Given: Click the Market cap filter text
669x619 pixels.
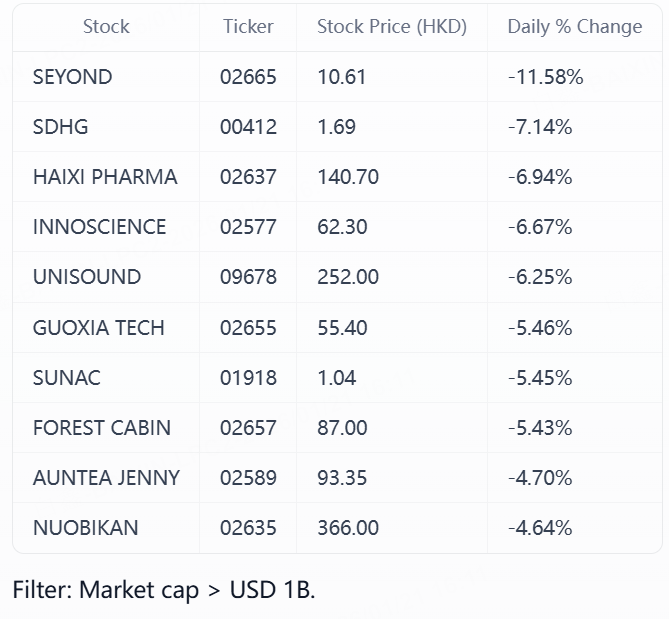Looking at the screenshot, I should [164, 590].
